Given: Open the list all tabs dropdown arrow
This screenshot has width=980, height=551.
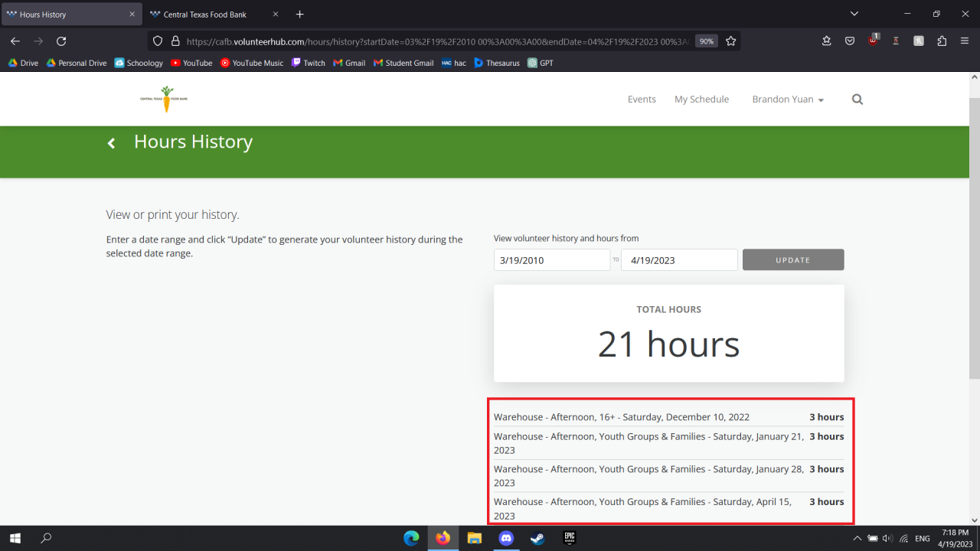Looking at the screenshot, I should (x=854, y=14).
